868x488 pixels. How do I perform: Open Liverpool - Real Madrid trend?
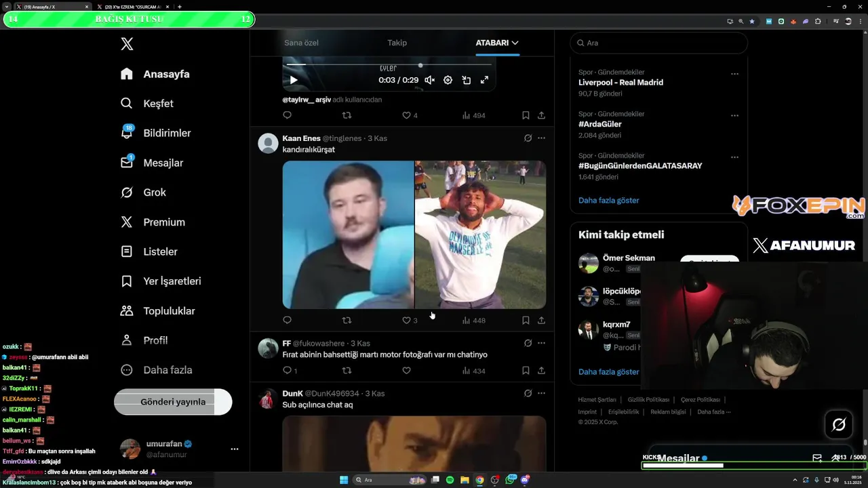(x=620, y=83)
